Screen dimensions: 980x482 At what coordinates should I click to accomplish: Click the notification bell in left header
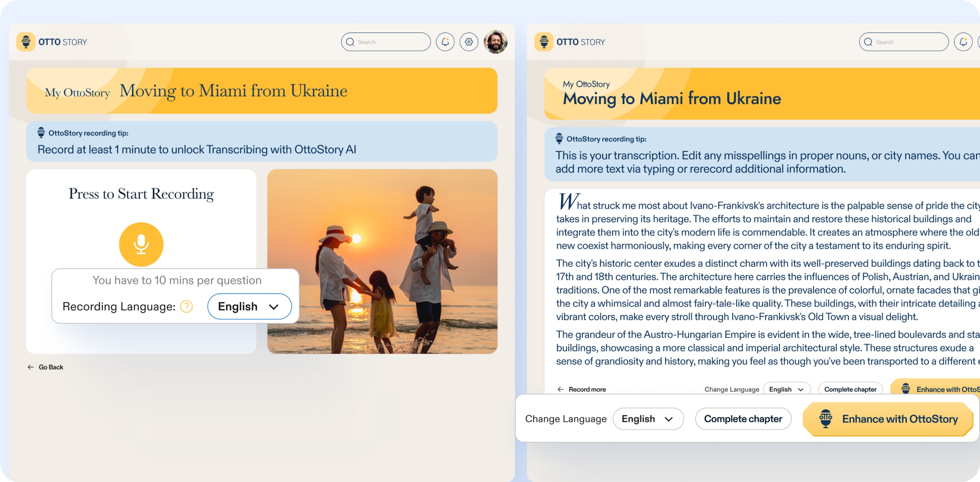[x=445, y=42]
